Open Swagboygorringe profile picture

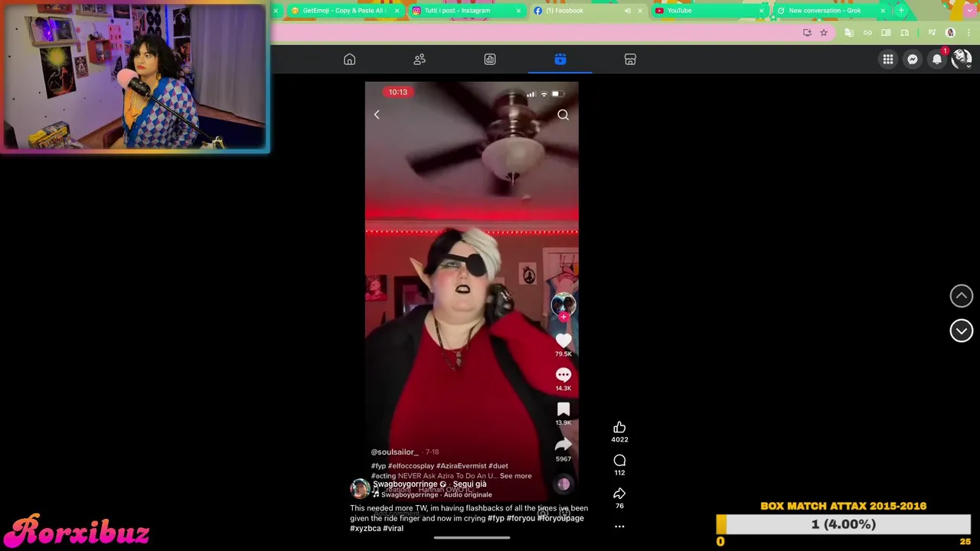click(x=360, y=489)
